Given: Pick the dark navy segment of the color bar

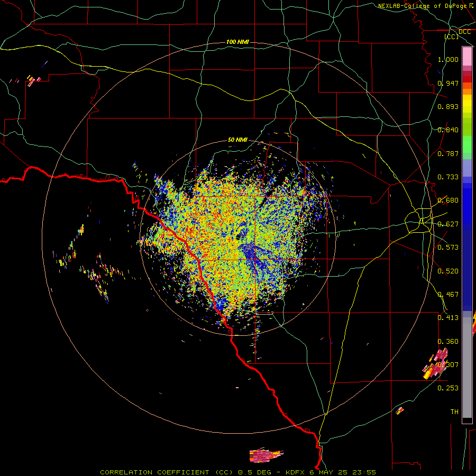Looking at the screenshot, I should tap(467, 270).
